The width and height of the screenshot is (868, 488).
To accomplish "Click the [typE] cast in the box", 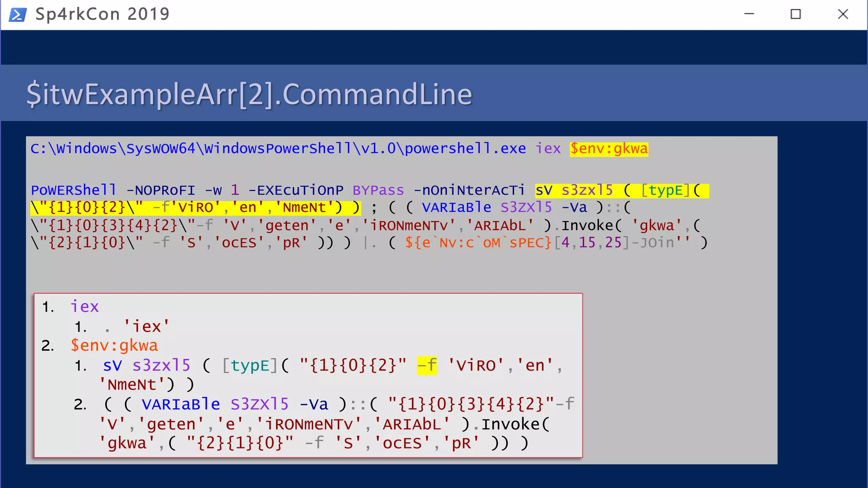I will click(250, 365).
